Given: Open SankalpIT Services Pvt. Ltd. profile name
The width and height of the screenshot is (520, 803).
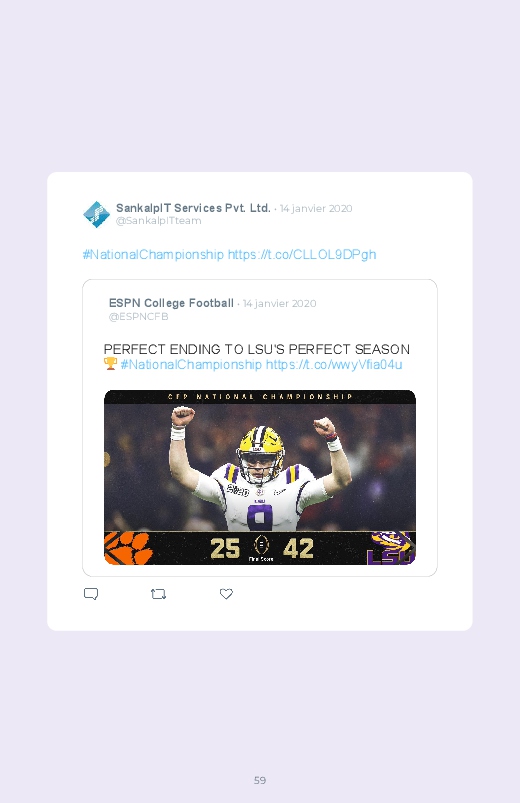Looking at the screenshot, I should [193, 208].
